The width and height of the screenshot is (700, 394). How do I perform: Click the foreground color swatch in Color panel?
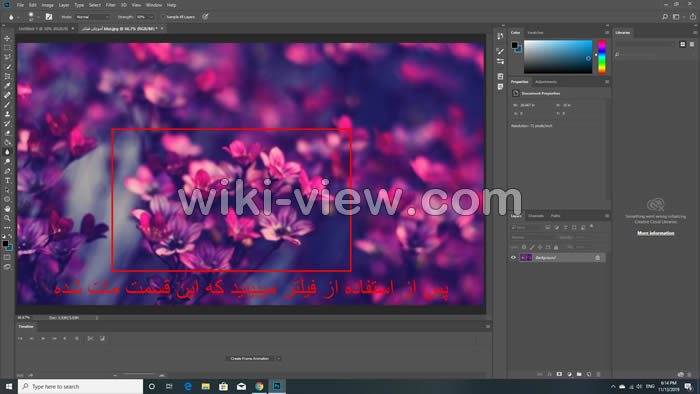(x=515, y=45)
